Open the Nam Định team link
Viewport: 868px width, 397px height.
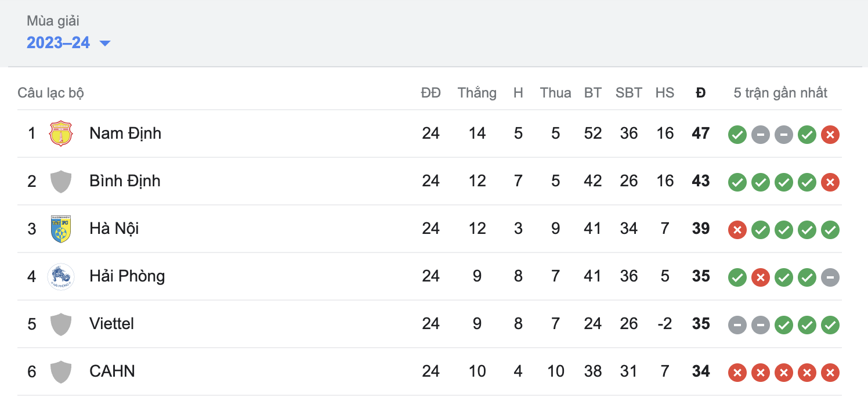coord(125,133)
